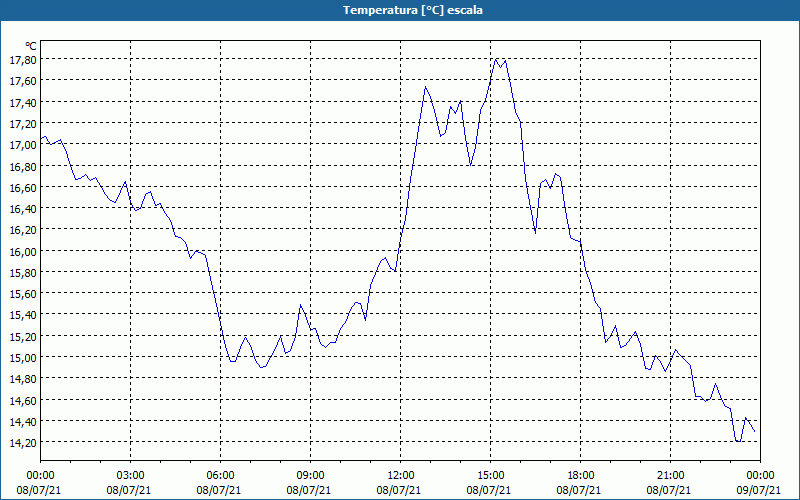Pick the 15,80 axis label
The image size is (800, 500).
(23, 272)
